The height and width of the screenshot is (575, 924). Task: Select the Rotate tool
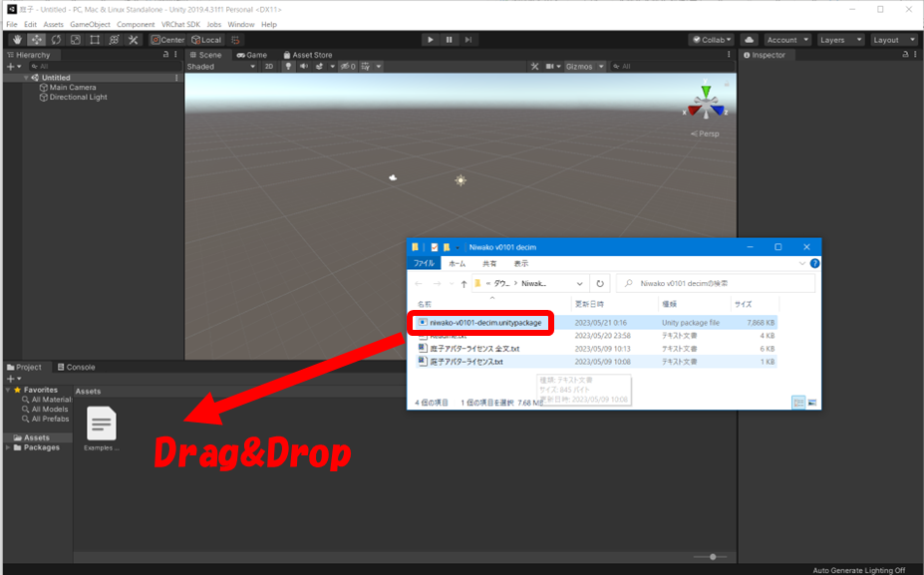coord(56,40)
